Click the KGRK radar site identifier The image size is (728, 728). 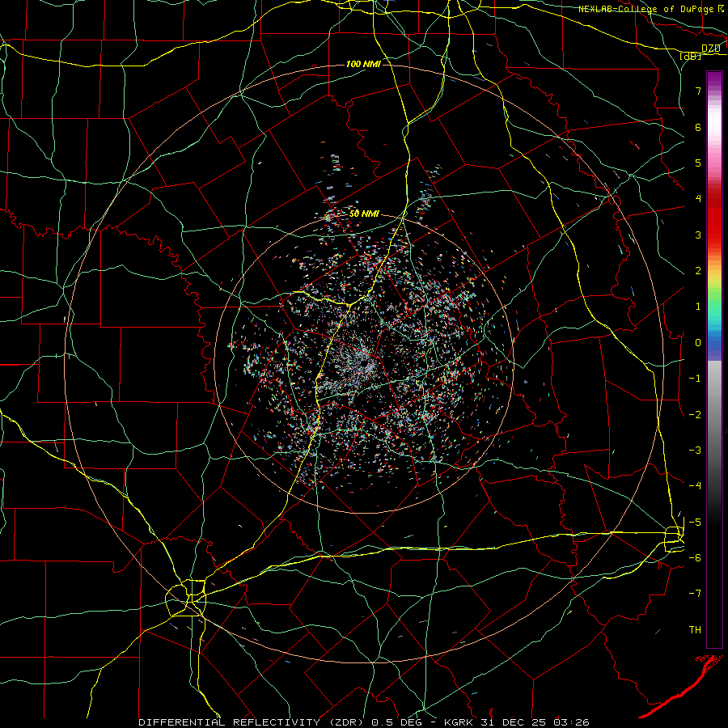[460, 722]
